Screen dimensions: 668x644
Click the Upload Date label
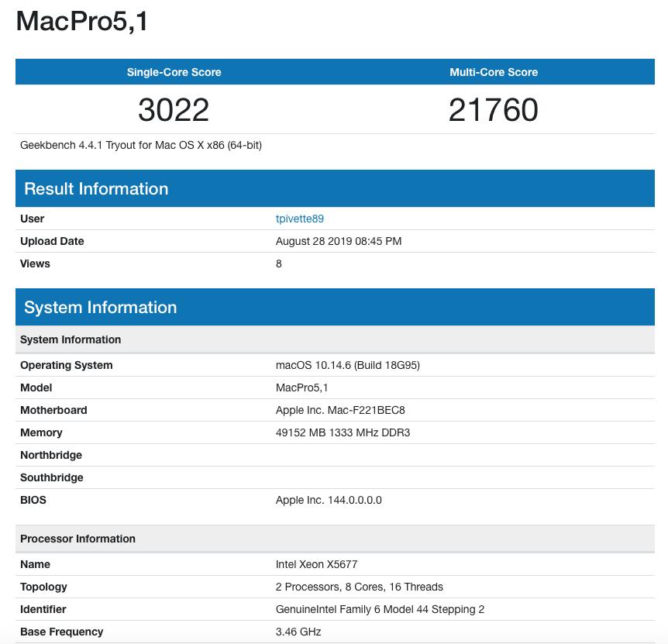tap(52, 242)
